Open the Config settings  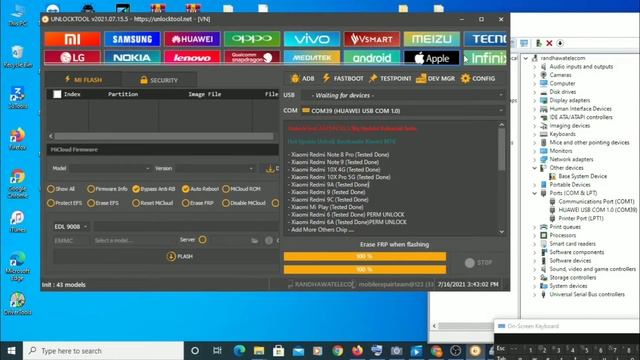click(478, 78)
